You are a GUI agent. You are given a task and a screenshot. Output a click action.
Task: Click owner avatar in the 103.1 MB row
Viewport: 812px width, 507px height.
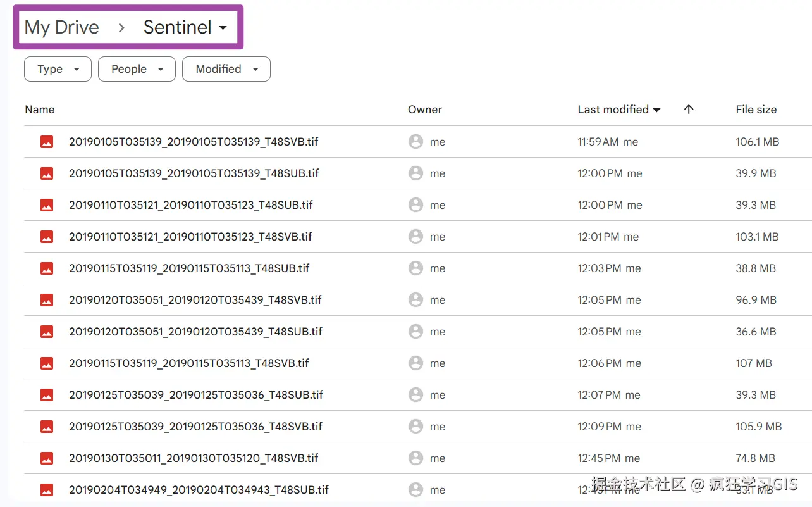pos(415,237)
